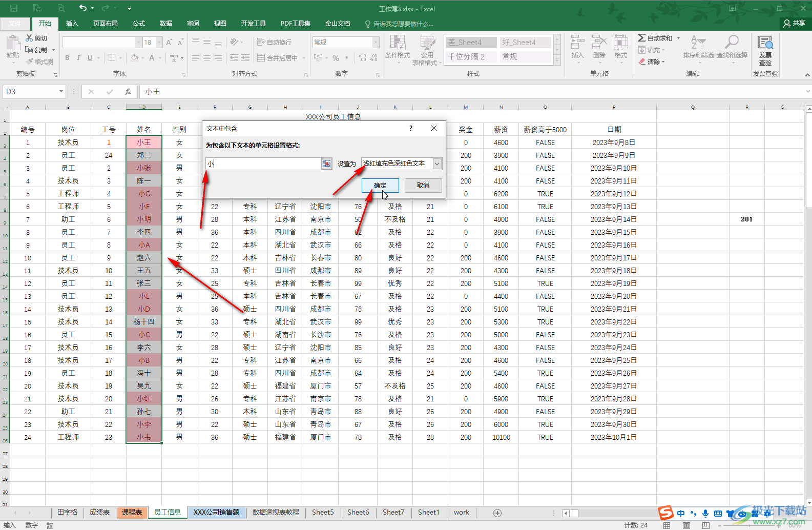The width and height of the screenshot is (812, 530).
Task: Toggle Bold formatting
Action: tap(67, 58)
